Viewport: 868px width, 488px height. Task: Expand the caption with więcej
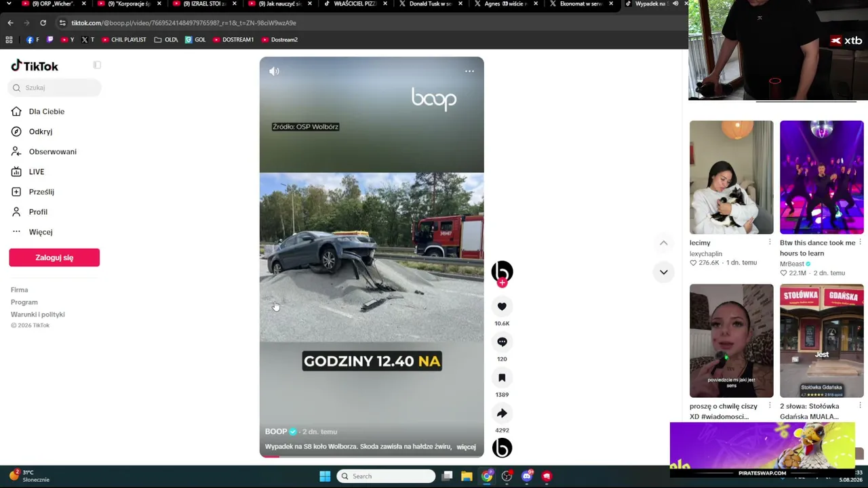pyautogui.click(x=467, y=447)
